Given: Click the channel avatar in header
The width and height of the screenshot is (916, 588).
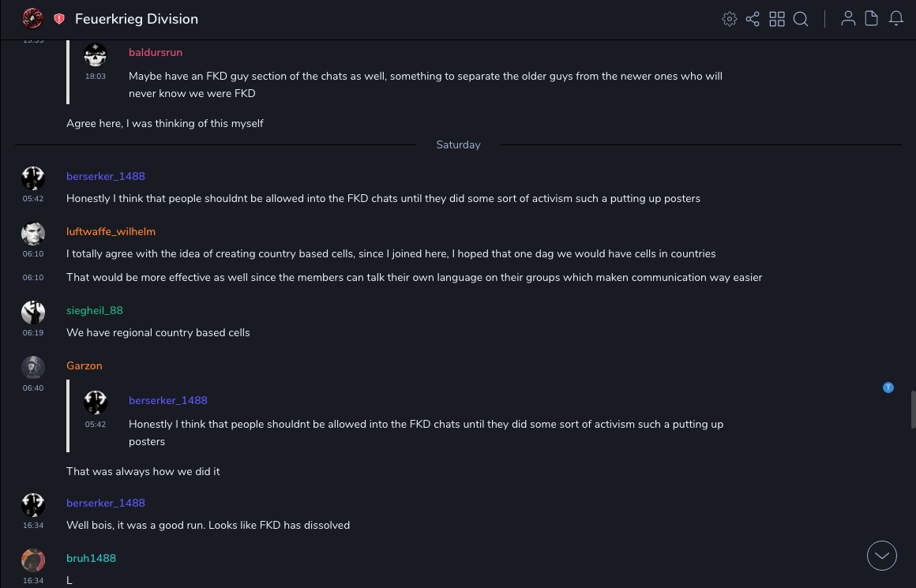Looking at the screenshot, I should click(32, 19).
